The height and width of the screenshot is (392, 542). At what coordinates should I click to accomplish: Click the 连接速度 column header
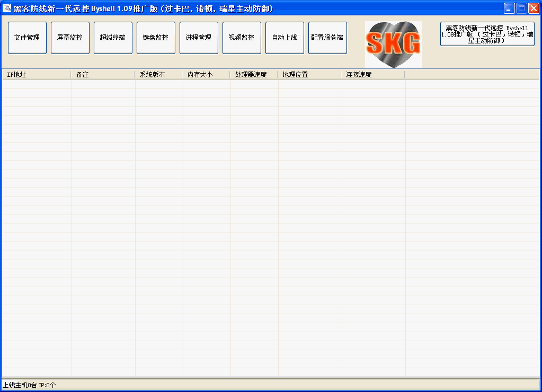click(x=371, y=74)
